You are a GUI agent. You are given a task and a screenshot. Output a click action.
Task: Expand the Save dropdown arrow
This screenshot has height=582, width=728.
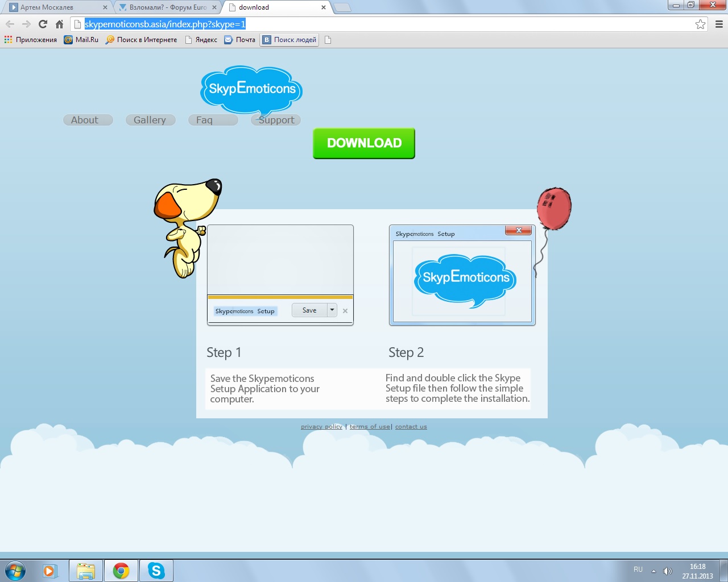pos(332,310)
